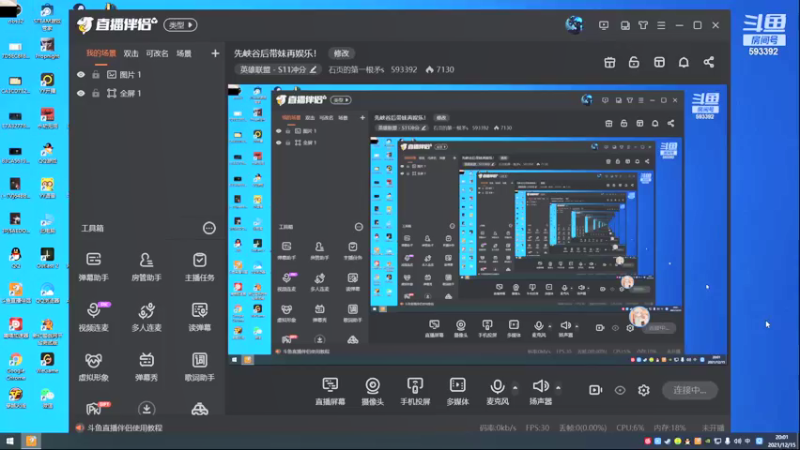The width and height of the screenshot is (800, 450).
Task: Click the 扬声器 speaker icon
Action: click(540, 386)
